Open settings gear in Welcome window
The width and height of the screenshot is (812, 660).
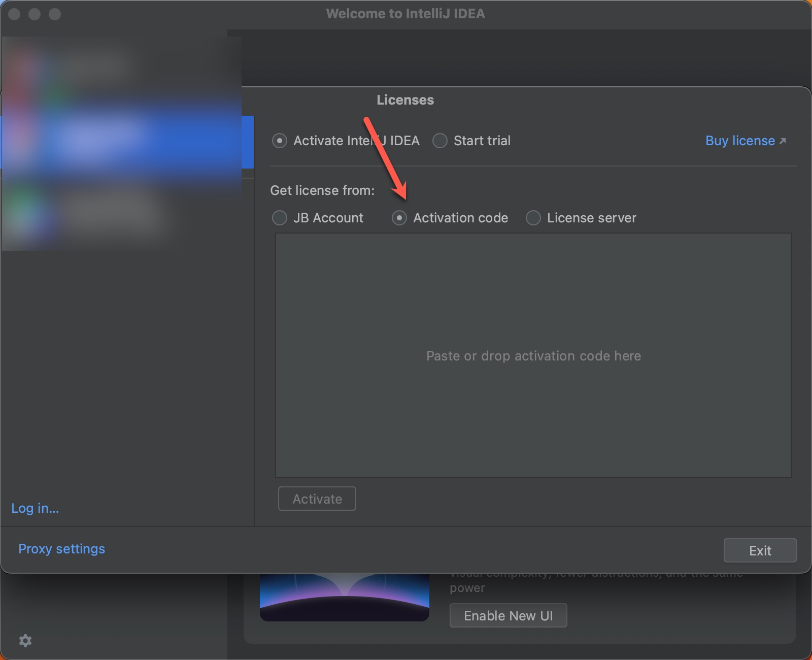coord(25,641)
